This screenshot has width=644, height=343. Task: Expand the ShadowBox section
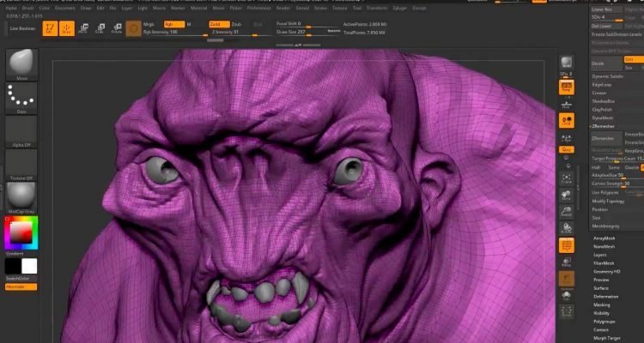pyautogui.click(x=603, y=101)
